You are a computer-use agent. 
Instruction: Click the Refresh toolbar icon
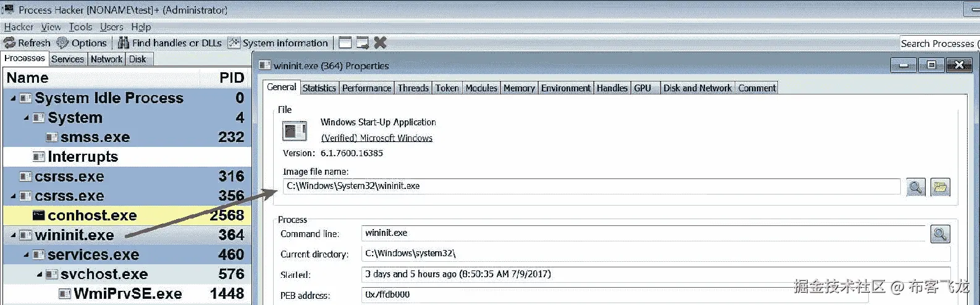point(9,43)
